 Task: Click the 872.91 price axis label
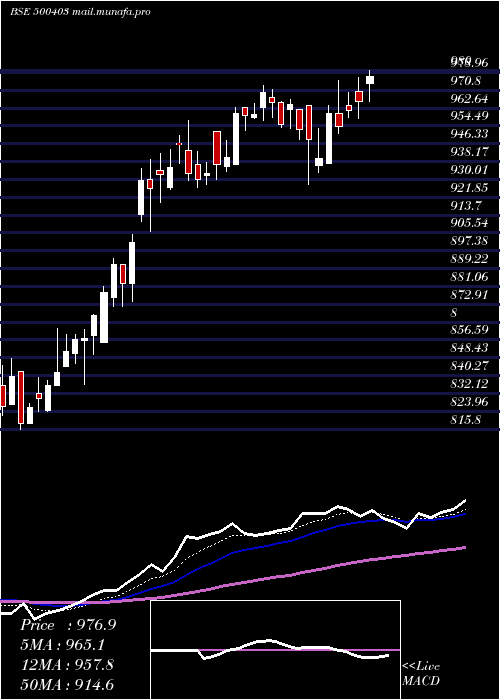point(469,295)
